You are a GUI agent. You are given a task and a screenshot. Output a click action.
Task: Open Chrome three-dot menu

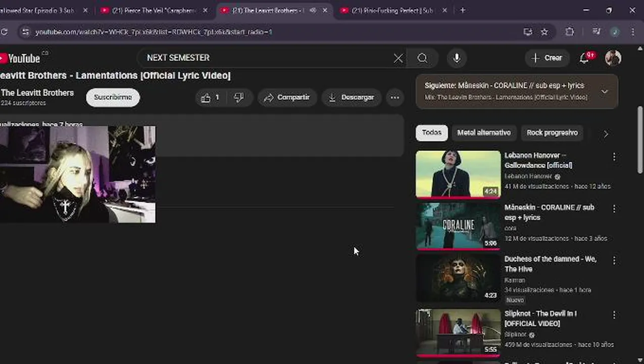tap(633, 32)
